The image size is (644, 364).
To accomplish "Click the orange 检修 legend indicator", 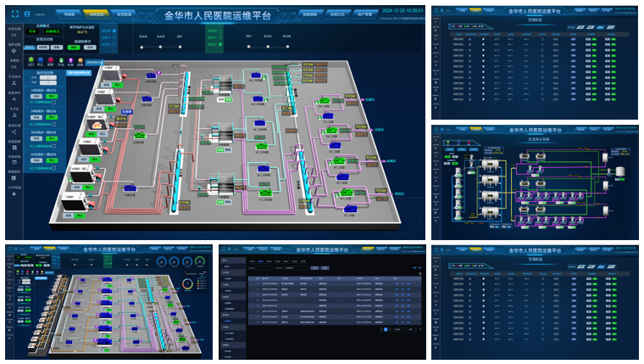I will [80, 62].
